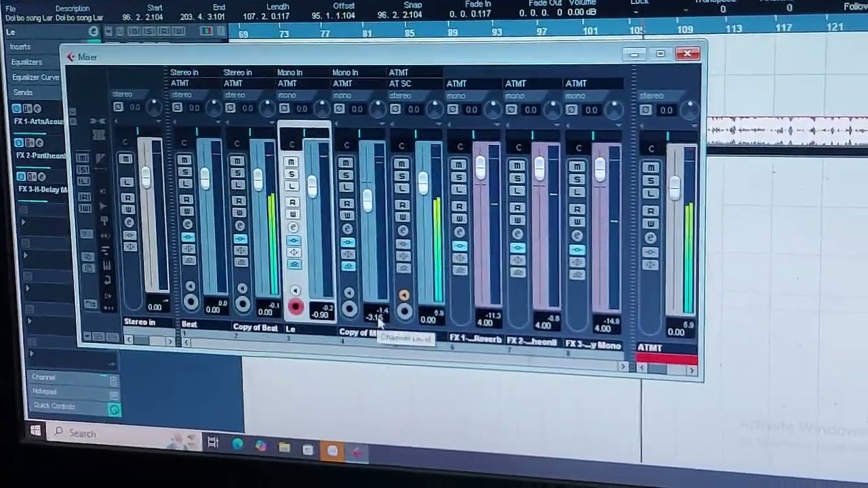Open channel settings (e) on ATMT output channel

pos(651,237)
